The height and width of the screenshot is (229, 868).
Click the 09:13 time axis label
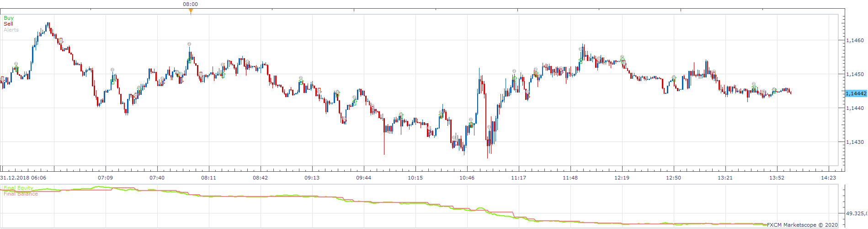point(312,178)
